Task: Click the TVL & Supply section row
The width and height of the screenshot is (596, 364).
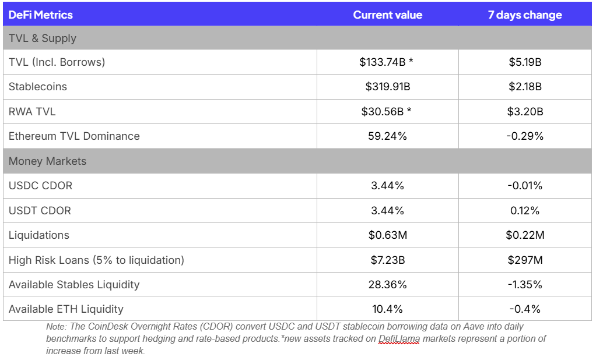Action: pos(297,38)
